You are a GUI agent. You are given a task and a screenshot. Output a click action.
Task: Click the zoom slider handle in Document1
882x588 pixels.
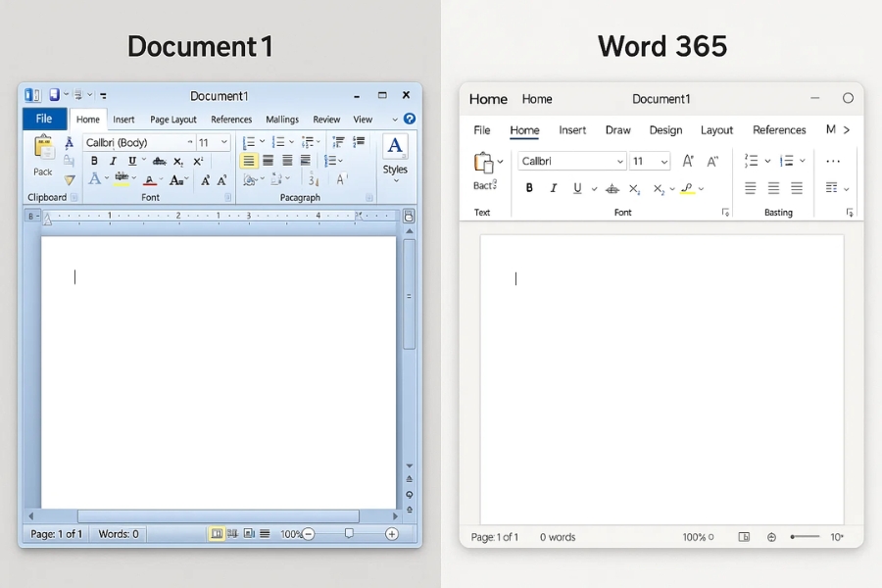[x=349, y=533]
